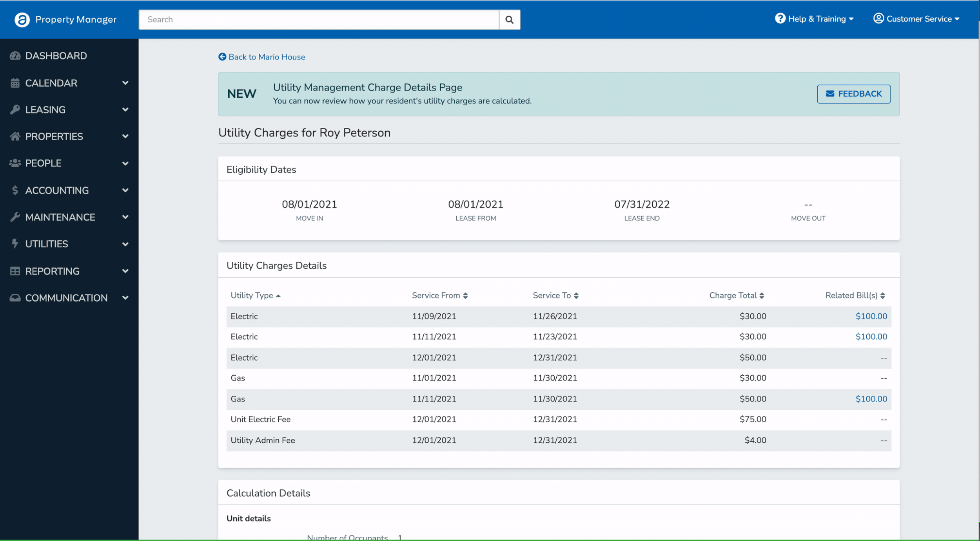Expand the Reporting sidebar chevron

click(125, 271)
